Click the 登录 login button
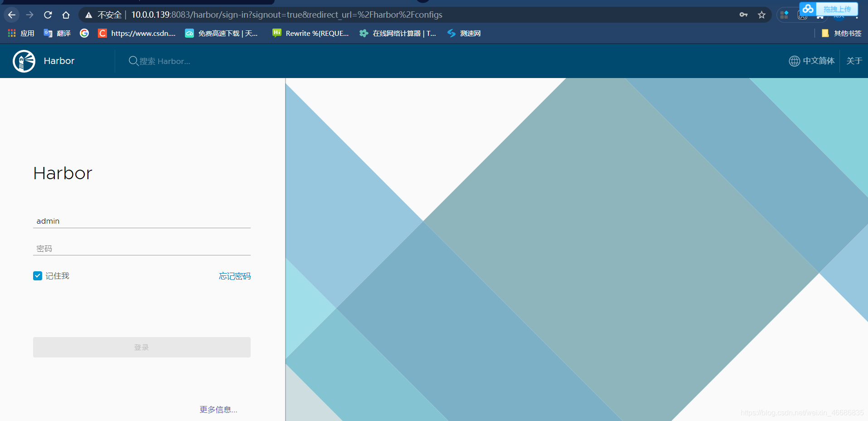The width and height of the screenshot is (868, 421). click(142, 347)
